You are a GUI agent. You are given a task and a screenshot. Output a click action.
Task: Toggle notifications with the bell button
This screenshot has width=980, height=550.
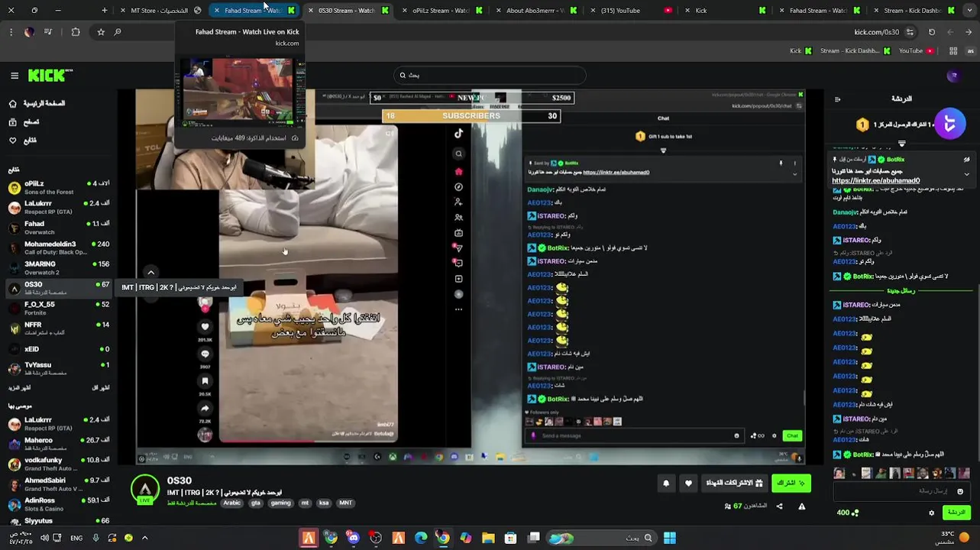coord(666,483)
